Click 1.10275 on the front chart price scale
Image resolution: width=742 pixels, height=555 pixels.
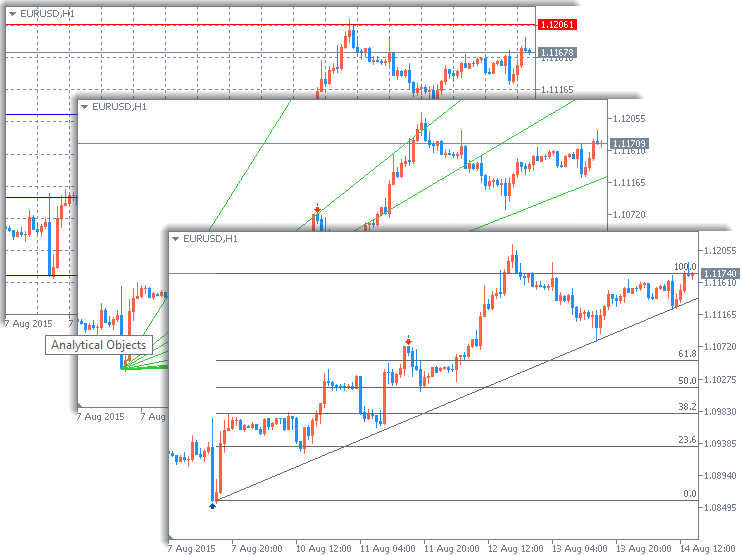click(x=720, y=379)
